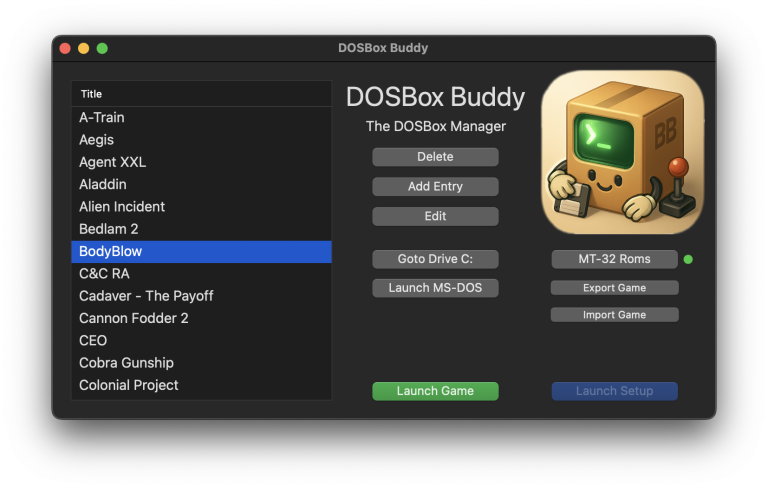This screenshot has height=488, width=768.
Task: Select A-Train in the game list
Action: (x=201, y=118)
